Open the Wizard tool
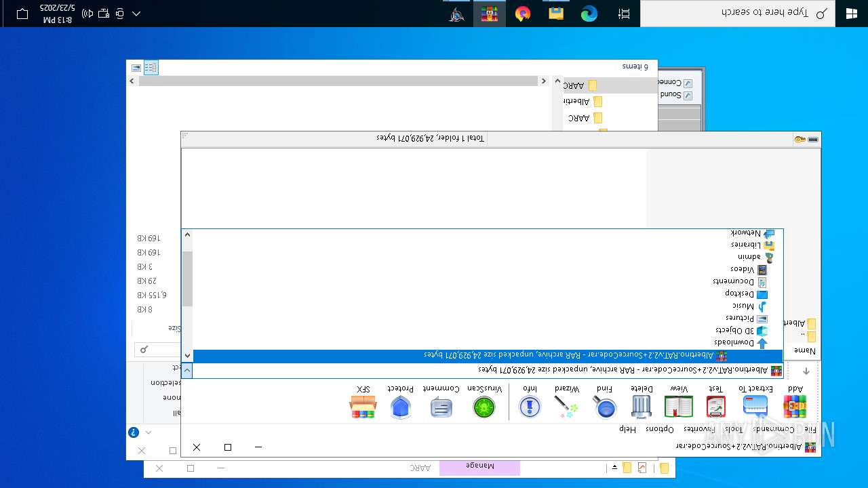 (566, 405)
